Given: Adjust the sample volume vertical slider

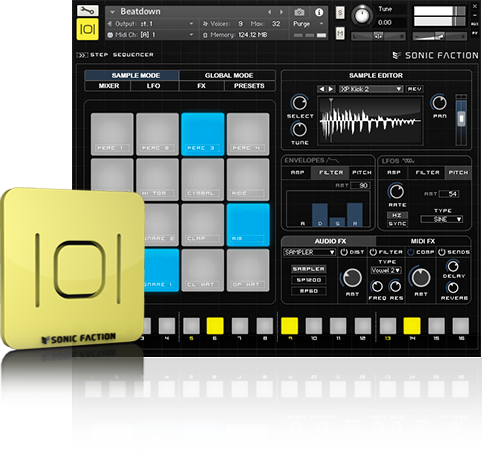Looking at the screenshot, I should coord(461,119).
